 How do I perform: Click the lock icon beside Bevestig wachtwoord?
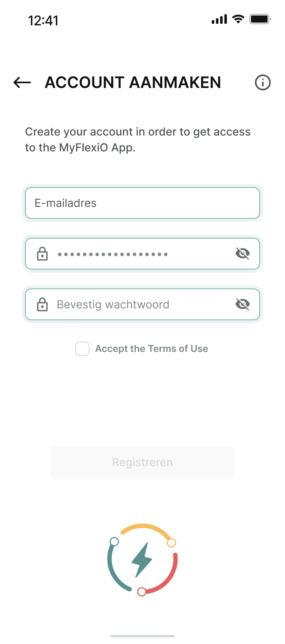(x=42, y=304)
